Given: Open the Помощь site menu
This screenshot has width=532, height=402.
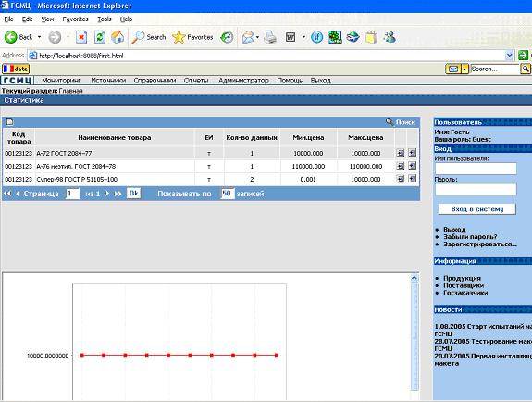Looking at the screenshot, I should pos(290,81).
